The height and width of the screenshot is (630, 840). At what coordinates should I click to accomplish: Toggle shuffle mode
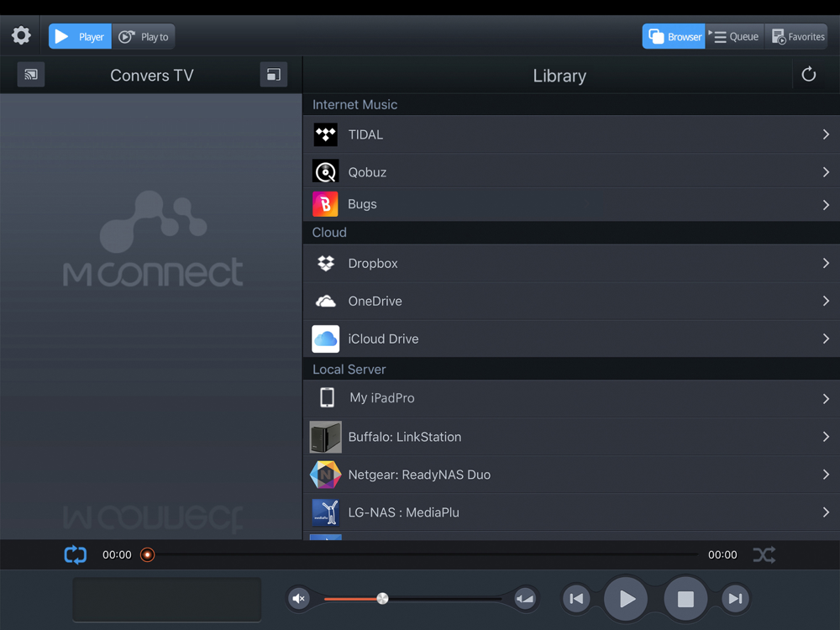(x=764, y=555)
